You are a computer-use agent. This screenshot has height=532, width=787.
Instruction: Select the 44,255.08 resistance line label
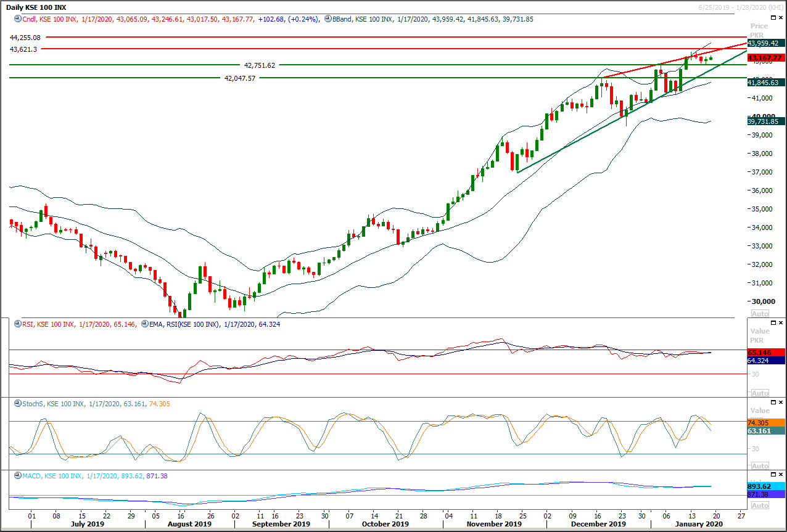[x=25, y=38]
